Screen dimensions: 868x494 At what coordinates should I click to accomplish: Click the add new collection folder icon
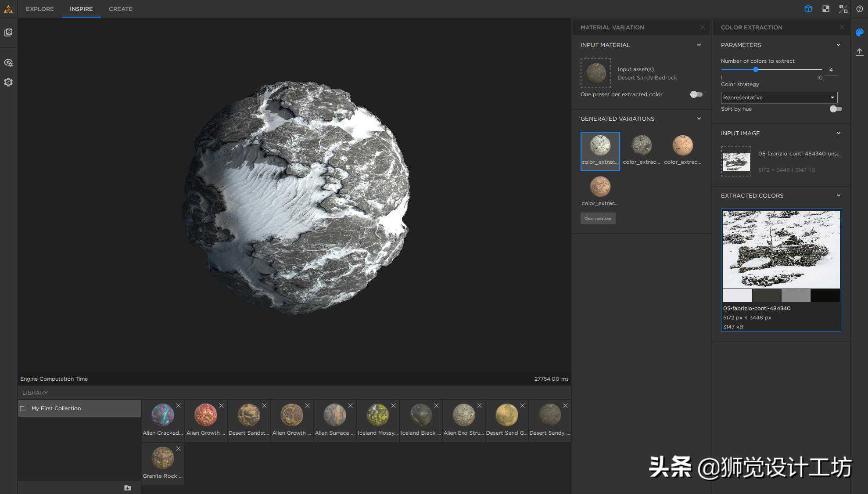(127, 488)
